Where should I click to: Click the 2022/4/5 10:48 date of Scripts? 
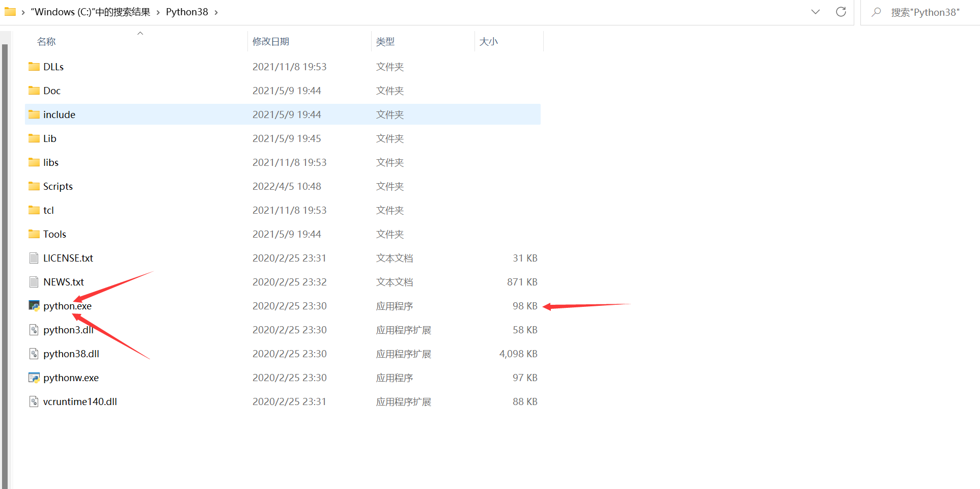coord(287,186)
